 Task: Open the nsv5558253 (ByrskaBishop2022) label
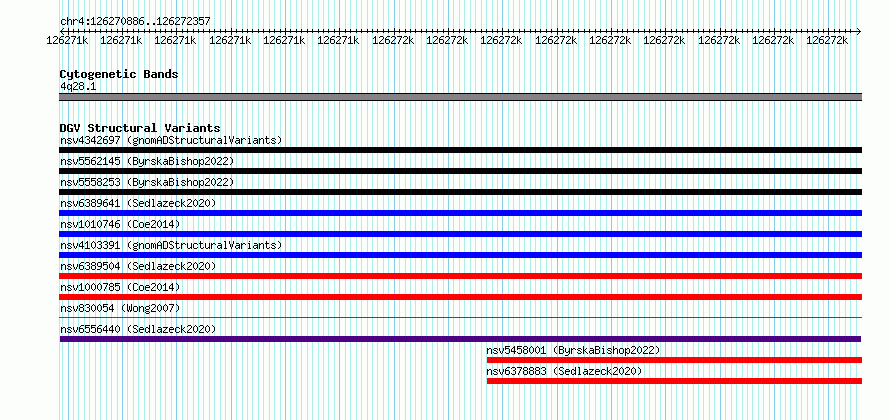147,182
